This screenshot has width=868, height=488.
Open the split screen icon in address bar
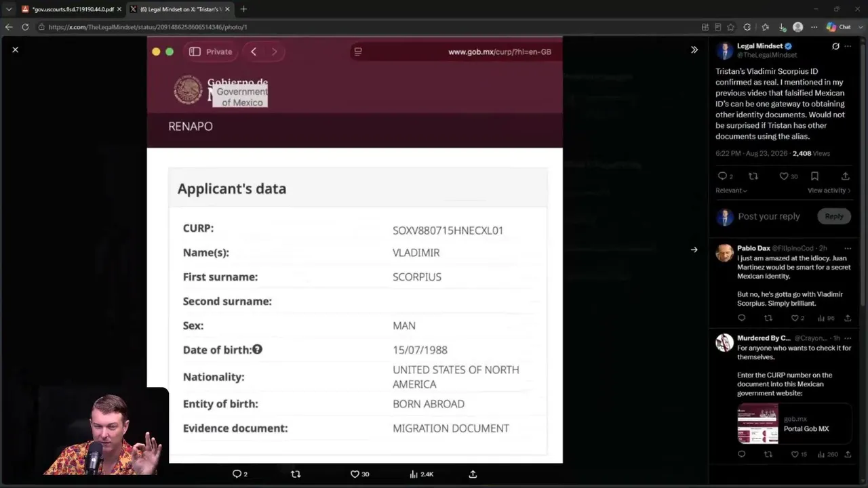pyautogui.click(x=705, y=27)
